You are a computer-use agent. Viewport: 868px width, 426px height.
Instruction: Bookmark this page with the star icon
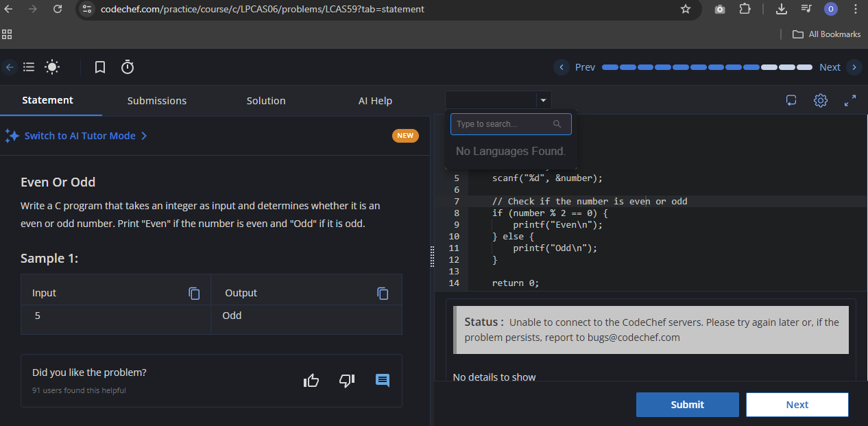coord(685,9)
